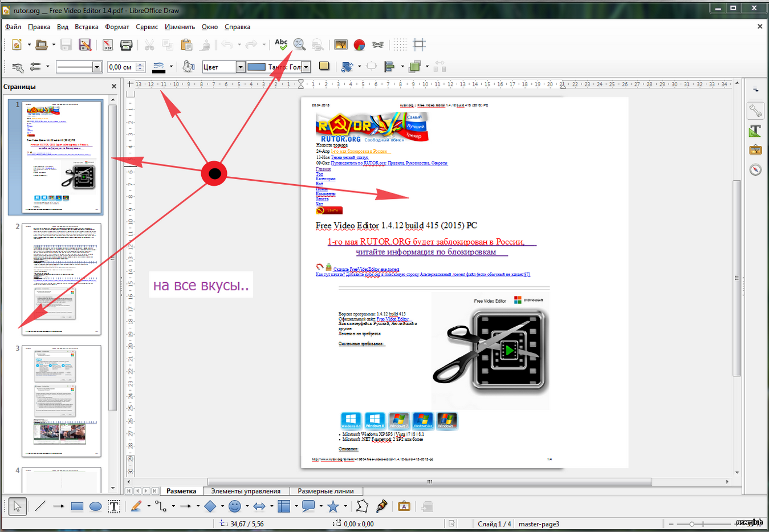Select the Text tool
Viewport: 769px width, 532px height.
click(114, 506)
